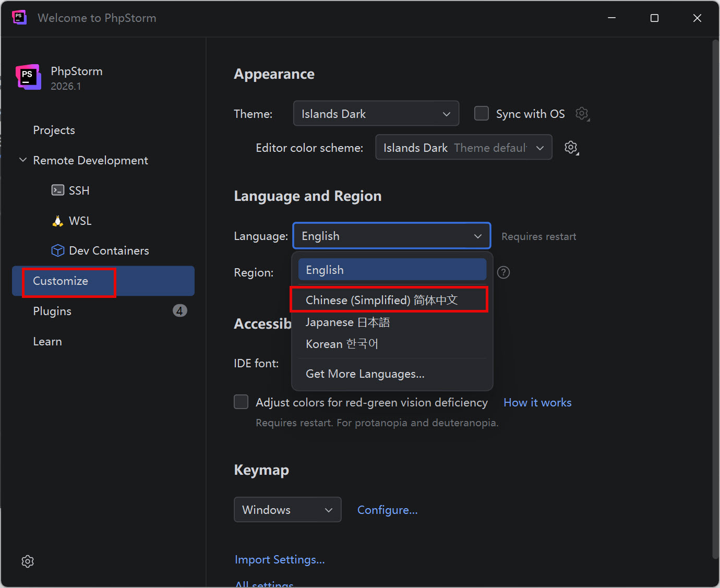Viewport: 720px width, 588px height.
Task: Enable the Sync with OS checkbox
Action: coord(481,114)
